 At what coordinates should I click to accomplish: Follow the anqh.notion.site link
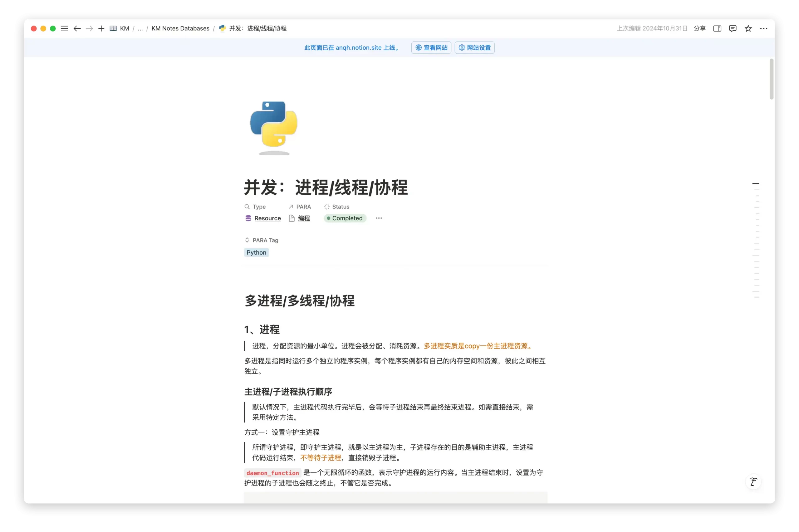(x=358, y=47)
